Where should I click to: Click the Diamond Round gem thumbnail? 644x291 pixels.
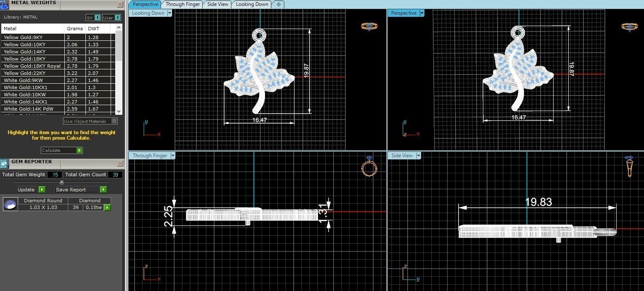[10, 204]
